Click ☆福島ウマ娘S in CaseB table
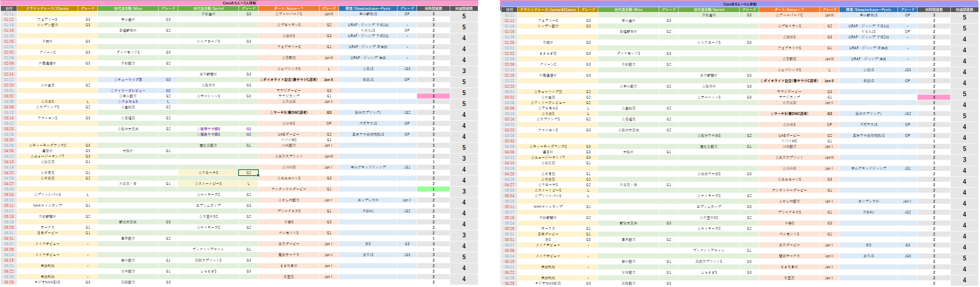This screenshot has height=287, width=980. [709, 174]
